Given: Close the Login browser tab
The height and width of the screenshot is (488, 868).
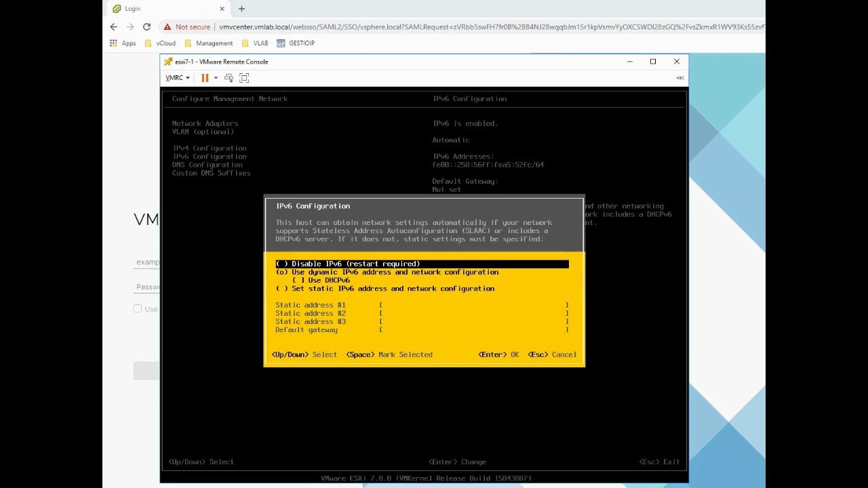Looking at the screenshot, I should (222, 9).
